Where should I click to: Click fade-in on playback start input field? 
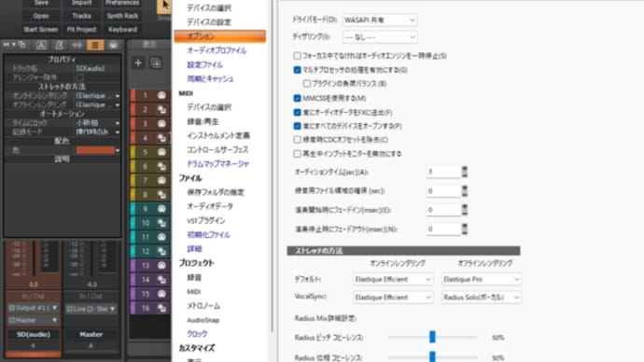442,210
